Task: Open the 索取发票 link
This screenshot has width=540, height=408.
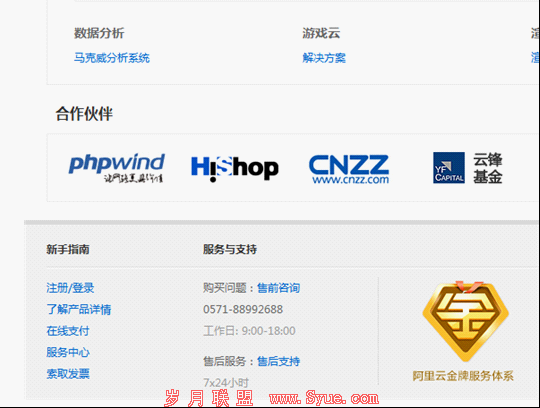Action: click(68, 374)
